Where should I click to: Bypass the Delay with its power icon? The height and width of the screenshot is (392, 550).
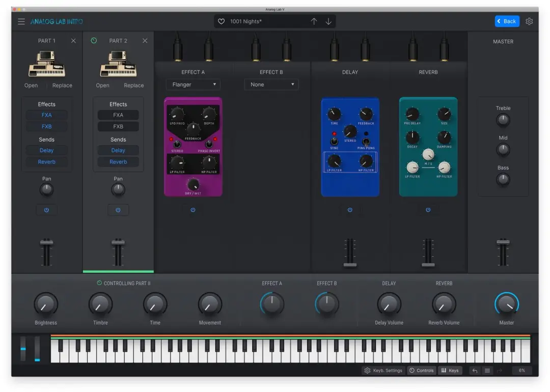(x=350, y=210)
